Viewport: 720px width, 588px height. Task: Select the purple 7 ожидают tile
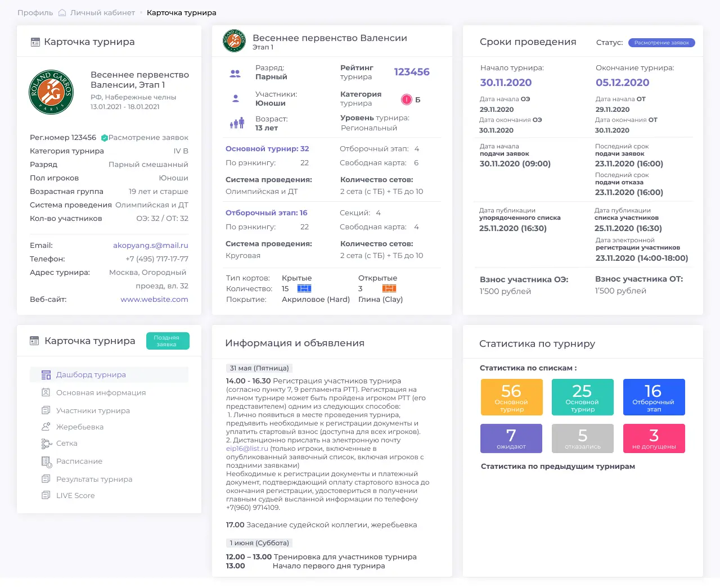511,438
